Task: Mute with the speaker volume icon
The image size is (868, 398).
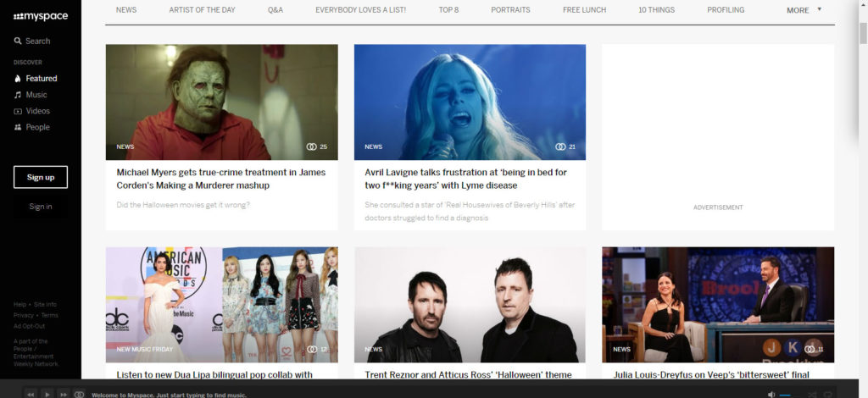Action: click(771, 394)
